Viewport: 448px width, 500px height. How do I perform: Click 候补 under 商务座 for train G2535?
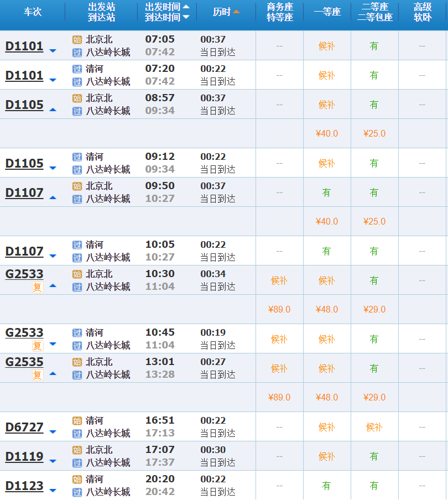pyautogui.click(x=279, y=368)
